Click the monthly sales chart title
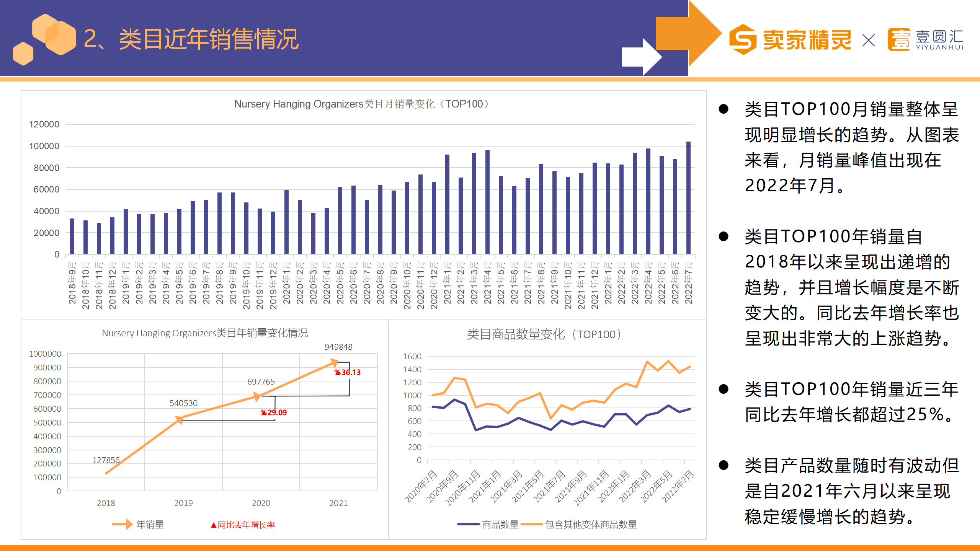Screen dimensions: 980x551 point(362,104)
